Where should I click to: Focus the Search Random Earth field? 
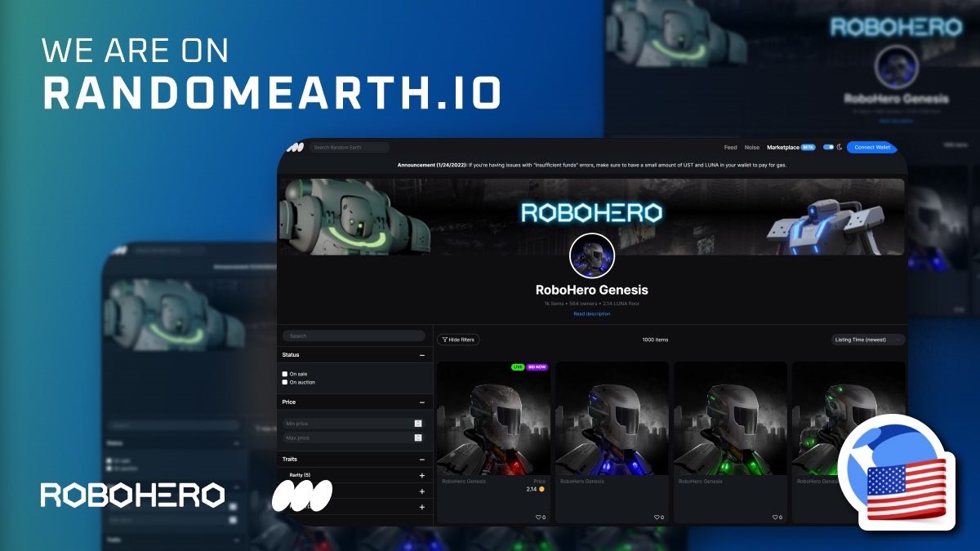coord(350,148)
